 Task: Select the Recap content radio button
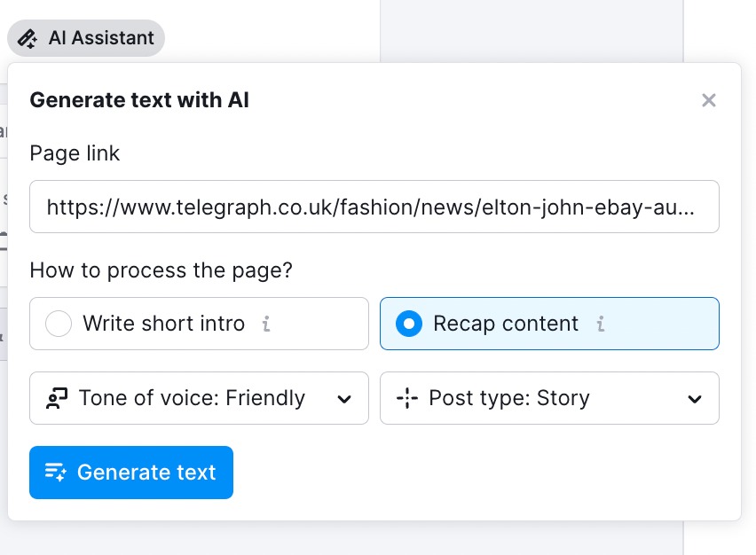click(409, 324)
